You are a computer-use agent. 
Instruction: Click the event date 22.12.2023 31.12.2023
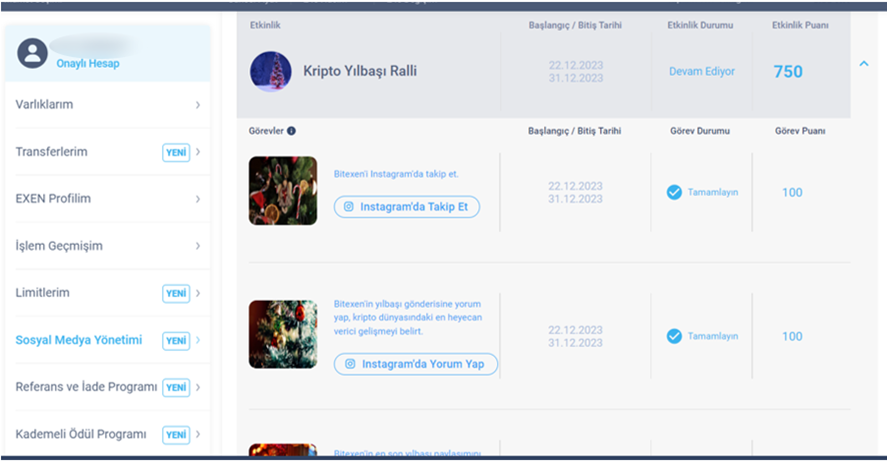coord(575,72)
